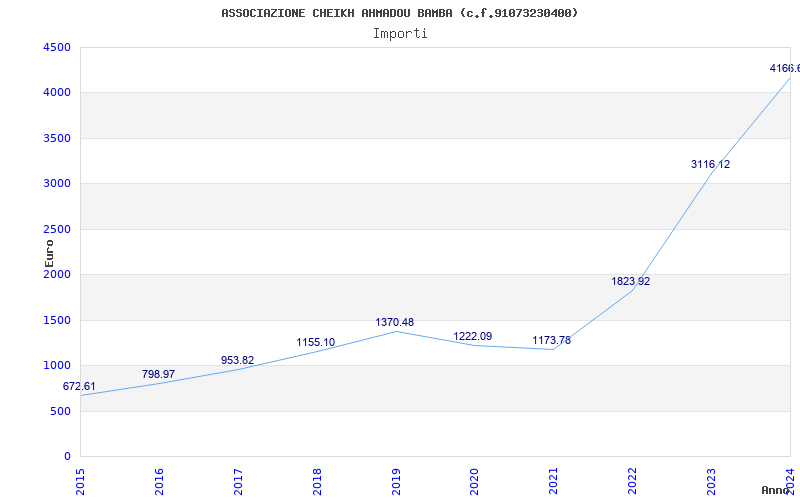Image resolution: width=800 pixels, height=500 pixels.
Task: Click the x-axis year 2015
Action: [x=80, y=482]
